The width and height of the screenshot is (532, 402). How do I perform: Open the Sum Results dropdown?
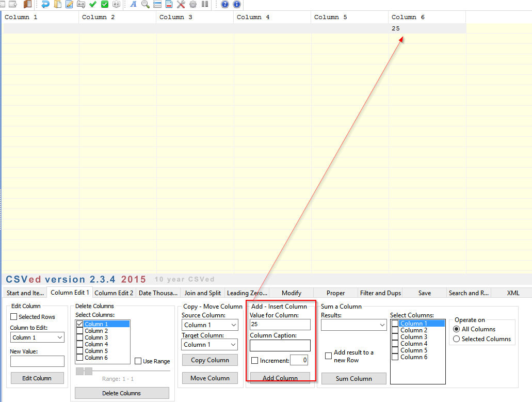pyautogui.click(x=354, y=325)
